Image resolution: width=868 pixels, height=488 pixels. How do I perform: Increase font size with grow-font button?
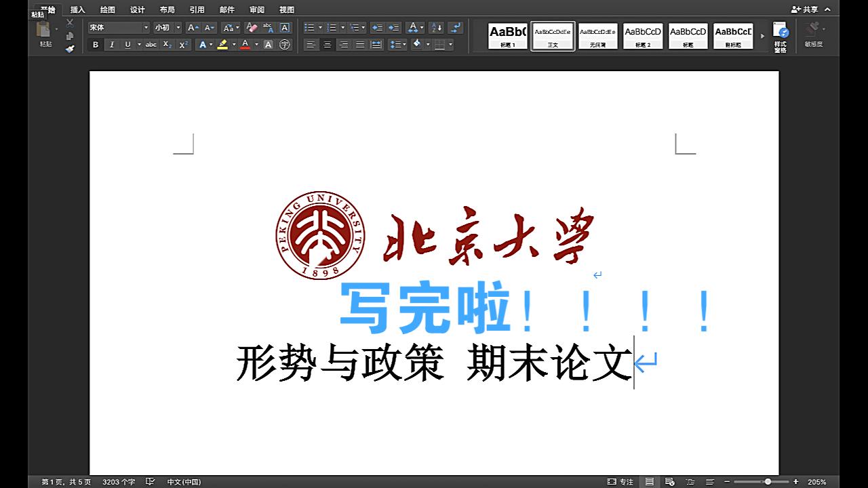193,28
